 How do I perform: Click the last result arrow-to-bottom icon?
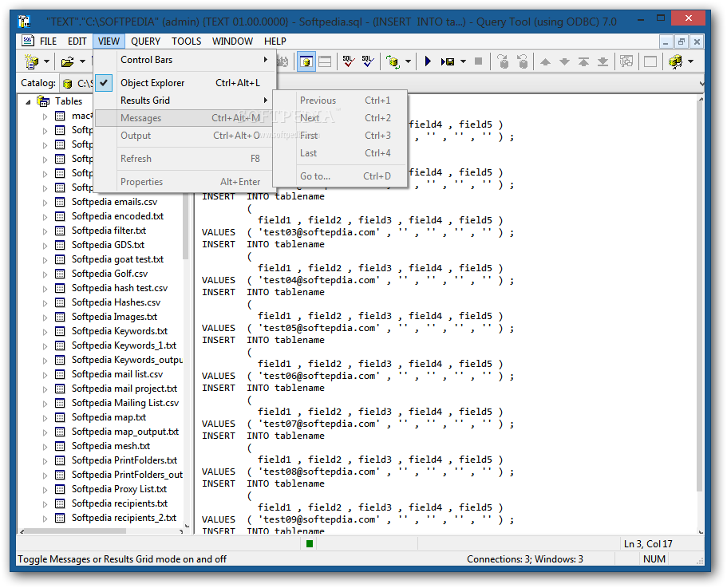[603, 61]
